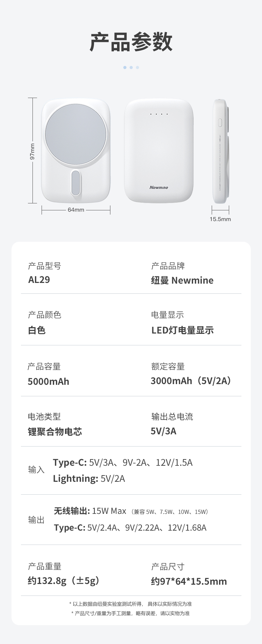Select the first pagination dot under title
Screen dimensions: 262x644
(x=125, y=67)
